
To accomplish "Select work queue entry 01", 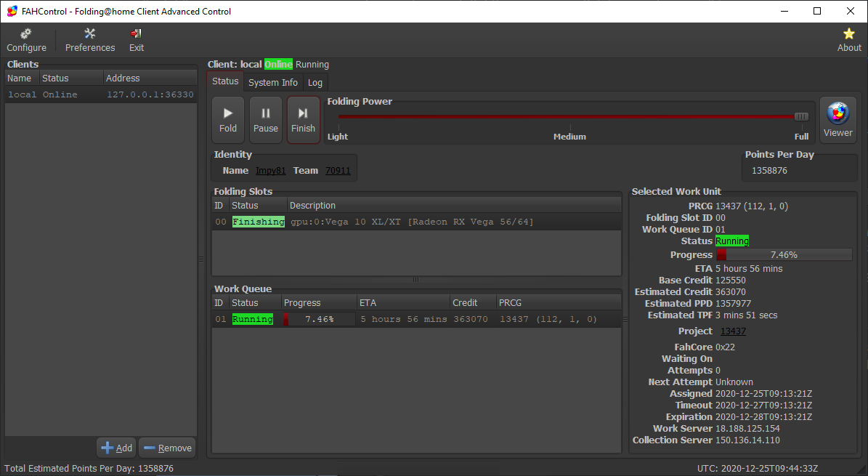I will click(416, 319).
